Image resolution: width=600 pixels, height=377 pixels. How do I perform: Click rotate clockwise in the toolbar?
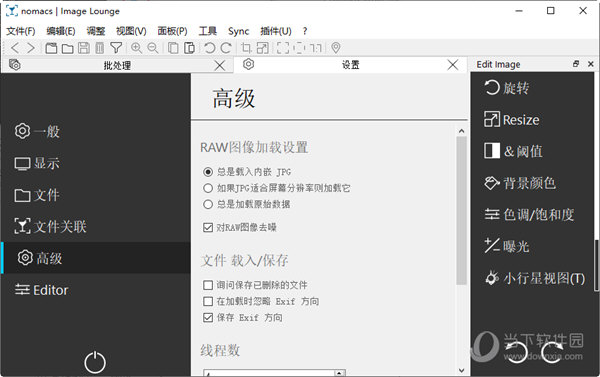click(x=226, y=48)
